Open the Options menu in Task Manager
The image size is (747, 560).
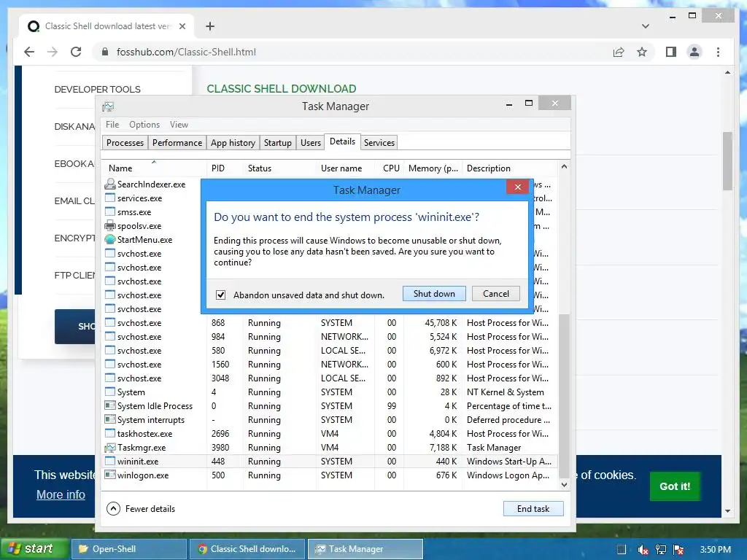pos(144,124)
